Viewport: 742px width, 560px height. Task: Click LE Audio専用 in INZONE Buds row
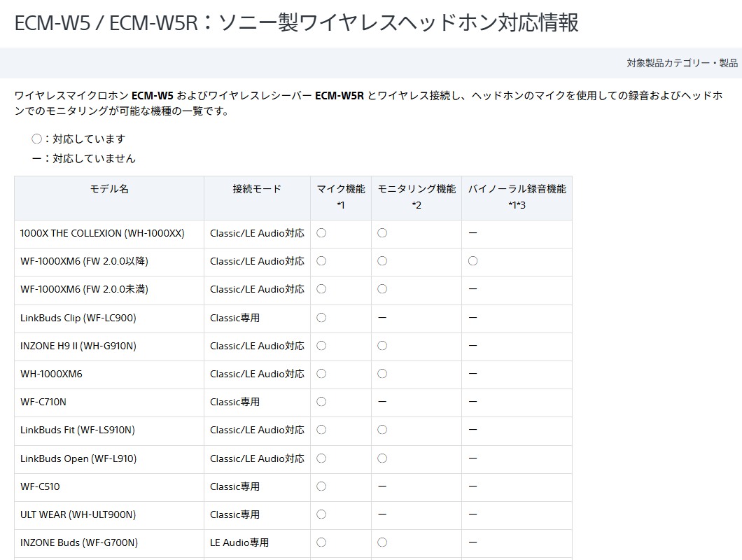(239, 542)
